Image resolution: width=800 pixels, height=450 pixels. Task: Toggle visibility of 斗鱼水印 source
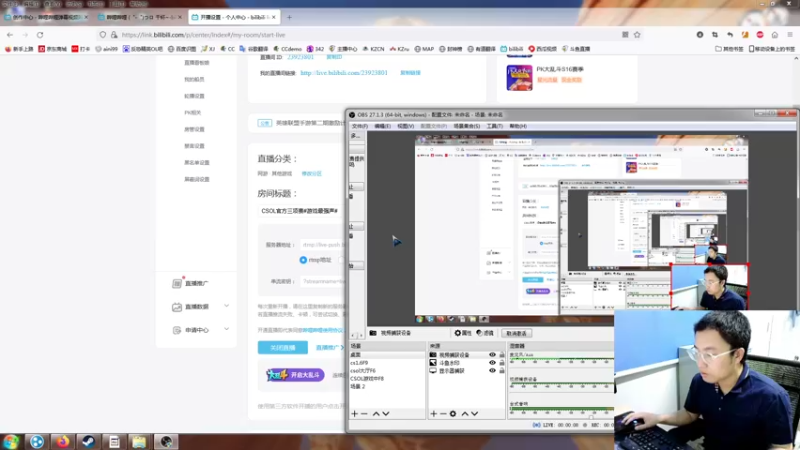pos(492,363)
